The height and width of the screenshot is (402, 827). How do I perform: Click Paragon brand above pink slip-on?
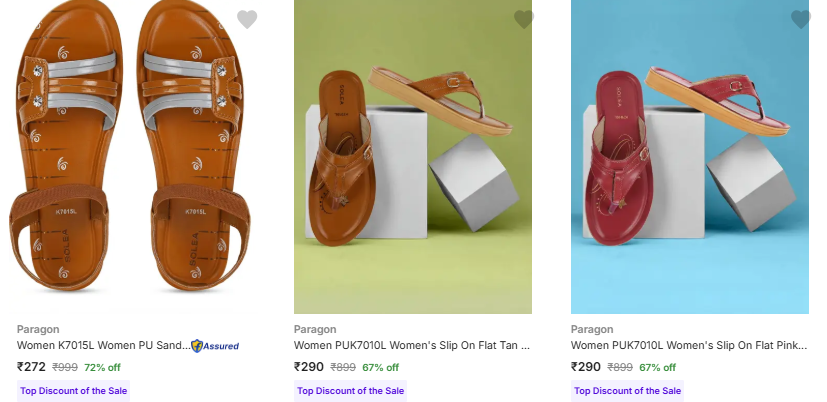coord(592,329)
